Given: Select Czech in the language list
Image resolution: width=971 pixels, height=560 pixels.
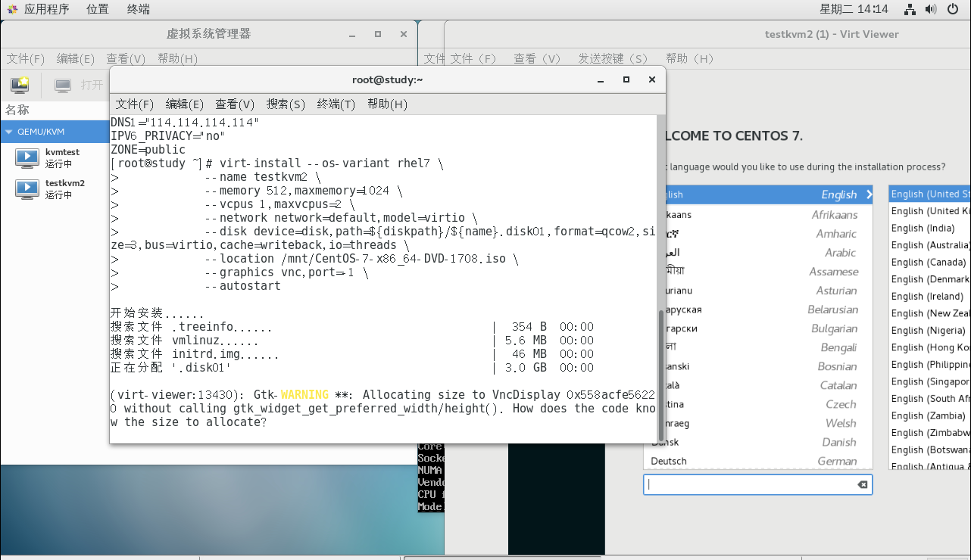Looking at the screenshot, I should 757,404.
